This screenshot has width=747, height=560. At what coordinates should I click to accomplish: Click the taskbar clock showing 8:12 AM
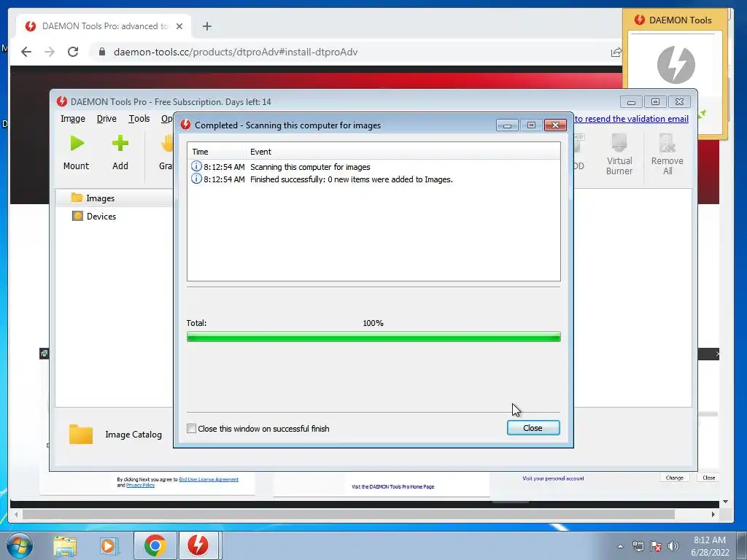point(709,546)
